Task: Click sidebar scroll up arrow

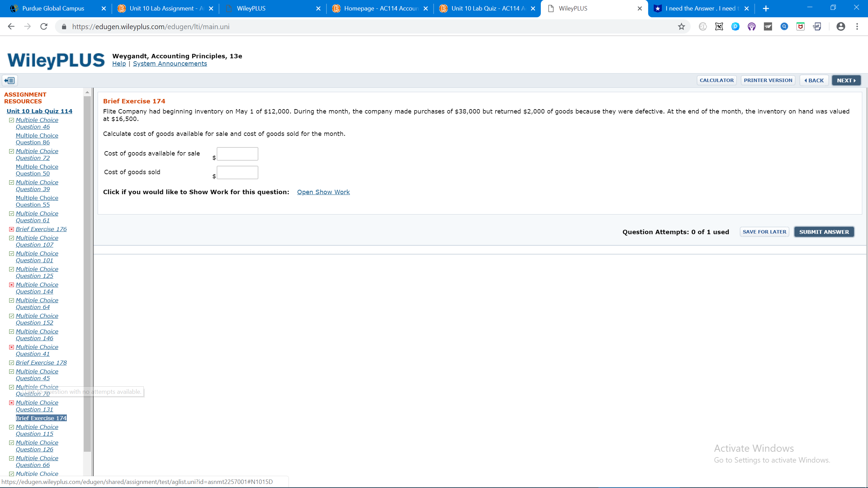Action: [87, 92]
